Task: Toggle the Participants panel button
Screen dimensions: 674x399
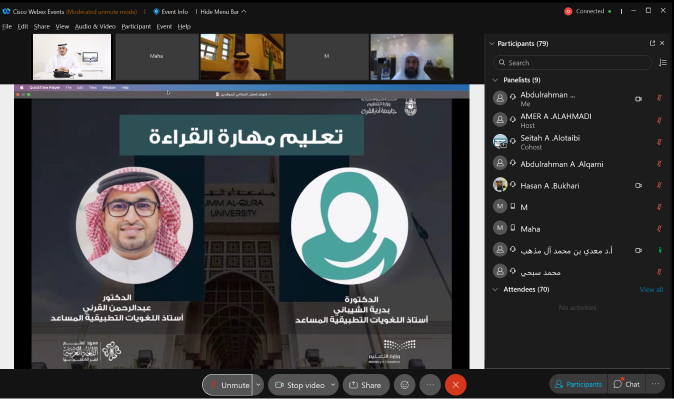Action: pyautogui.click(x=578, y=384)
